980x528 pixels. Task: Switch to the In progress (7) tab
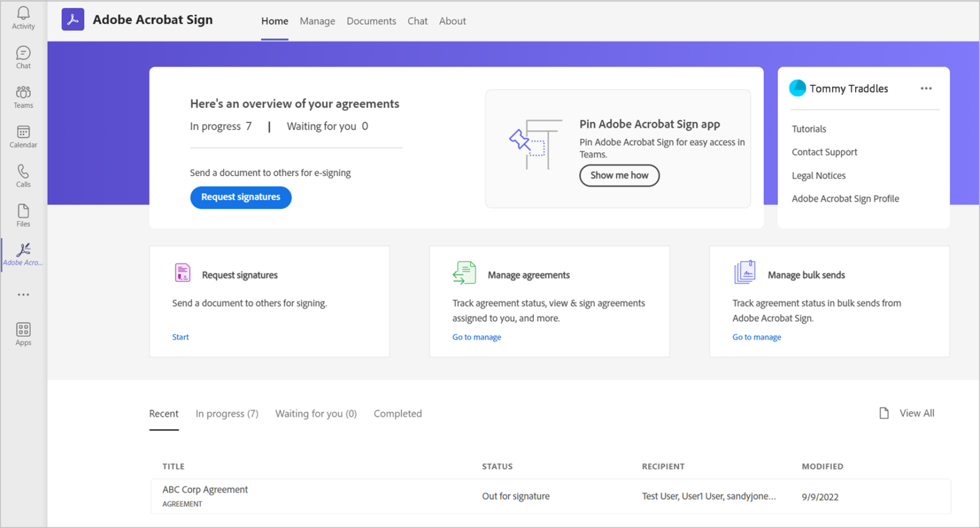pyautogui.click(x=226, y=413)
